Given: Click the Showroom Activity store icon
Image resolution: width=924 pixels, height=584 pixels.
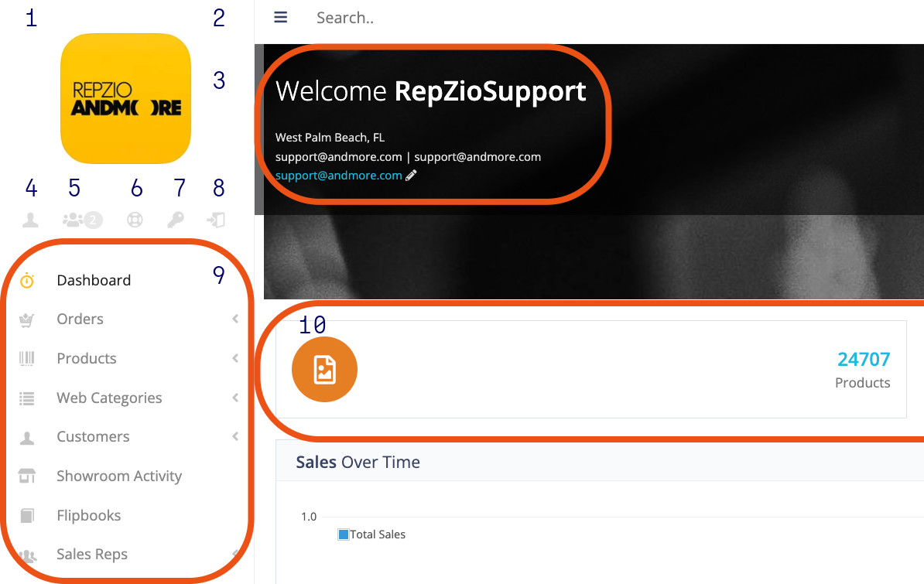Looking at the screenshot, I should 27,476.
